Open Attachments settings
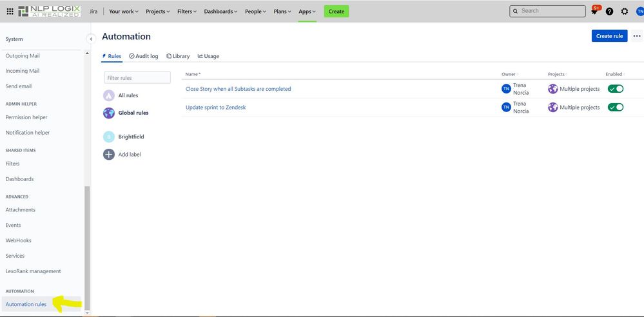 click(21, 210)
